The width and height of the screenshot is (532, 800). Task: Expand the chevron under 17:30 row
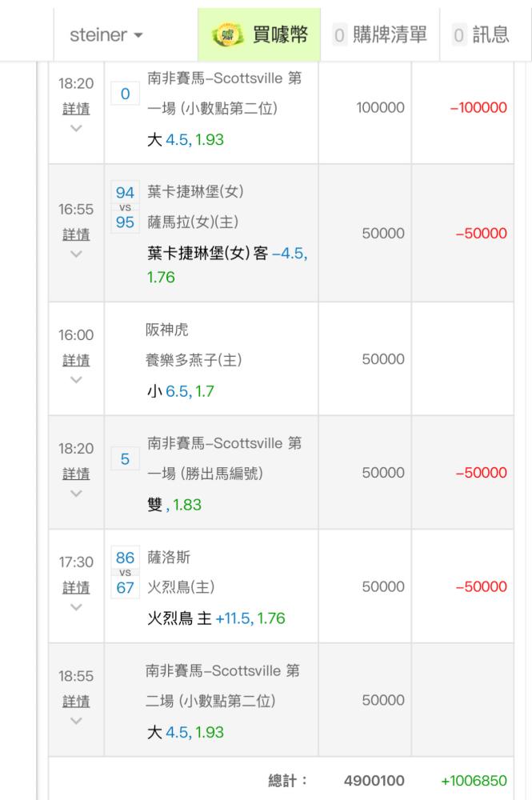(x=76, y=607)
